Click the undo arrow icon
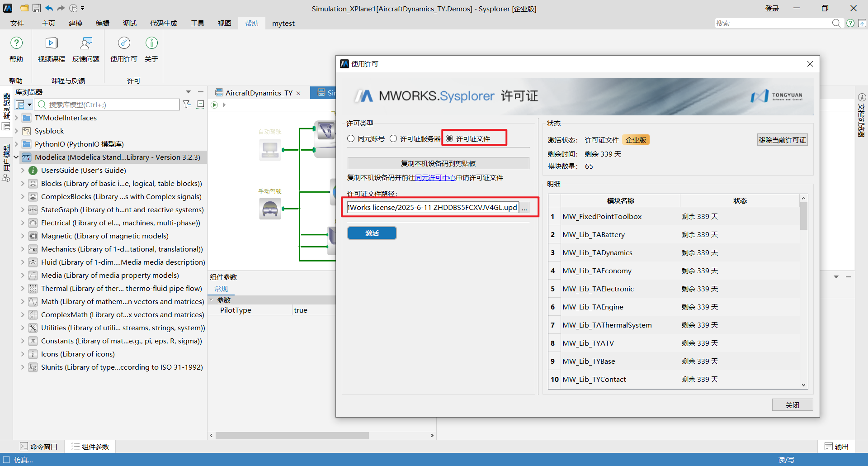 tap(49, 8)
